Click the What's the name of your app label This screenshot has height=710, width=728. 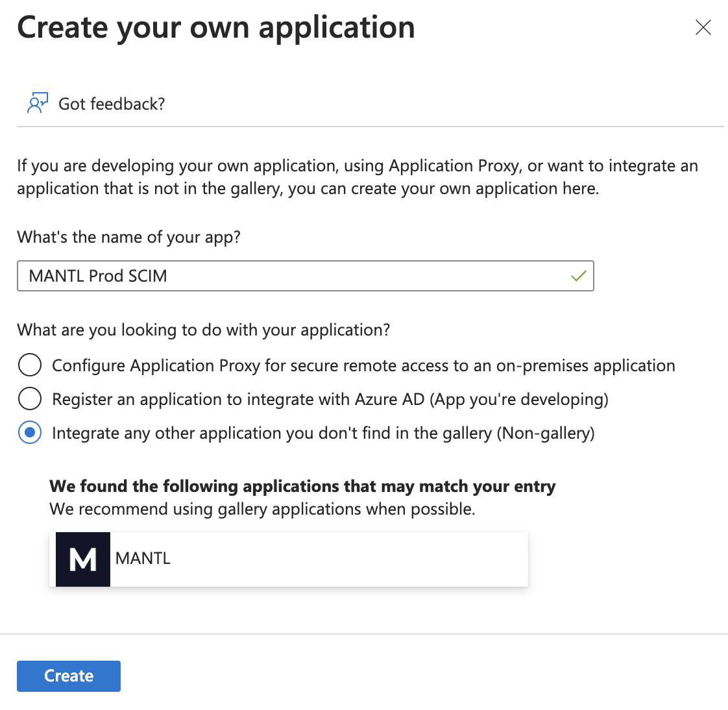pos(128,238)
